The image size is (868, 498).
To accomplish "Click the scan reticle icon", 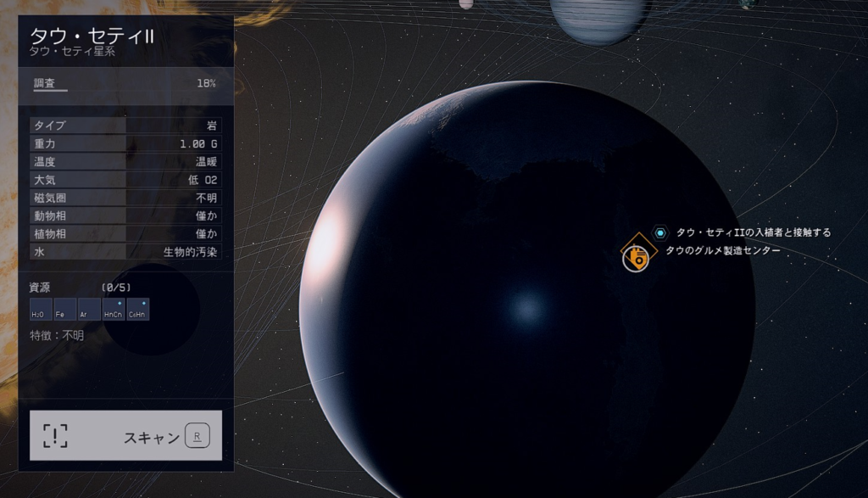I will (x=55, y=436).
